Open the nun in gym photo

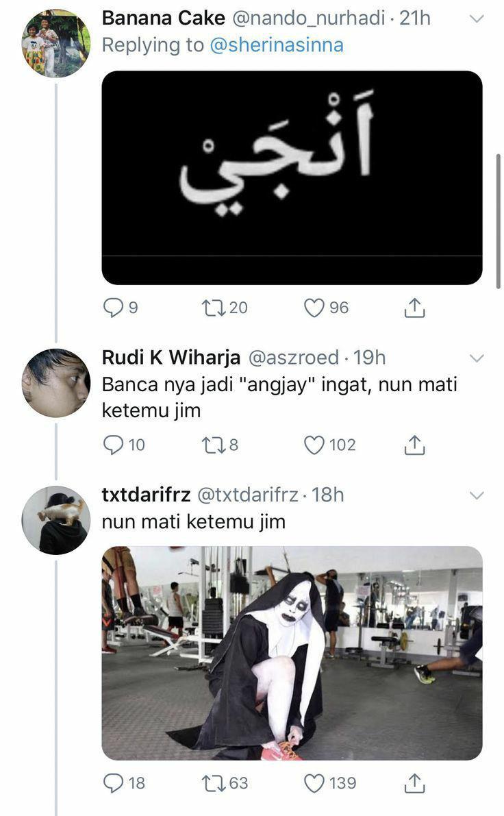(x=292, y=652)
